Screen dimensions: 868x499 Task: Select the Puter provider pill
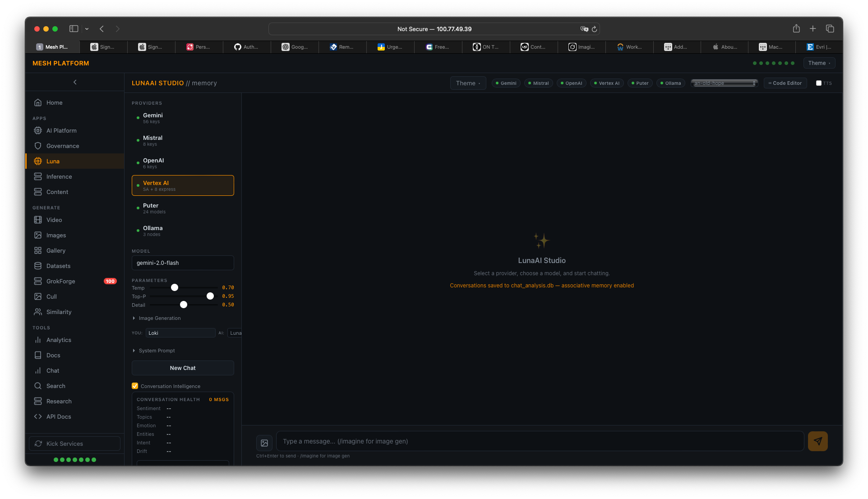click(640, 83)
